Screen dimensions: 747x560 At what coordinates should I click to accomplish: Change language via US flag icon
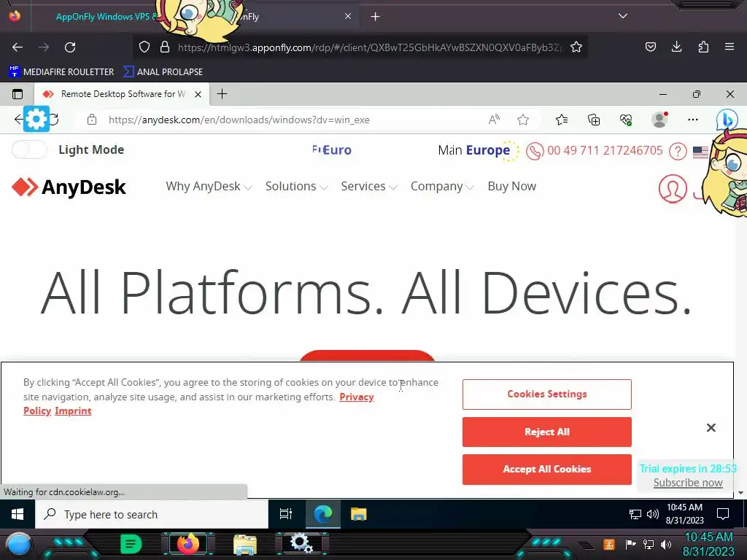tap(700, 152)
